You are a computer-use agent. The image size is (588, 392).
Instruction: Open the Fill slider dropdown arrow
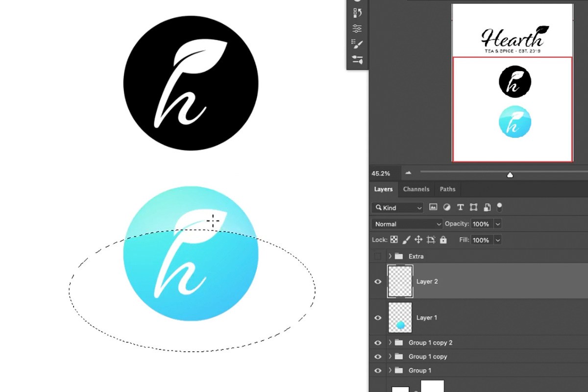[x=498, y=240]
